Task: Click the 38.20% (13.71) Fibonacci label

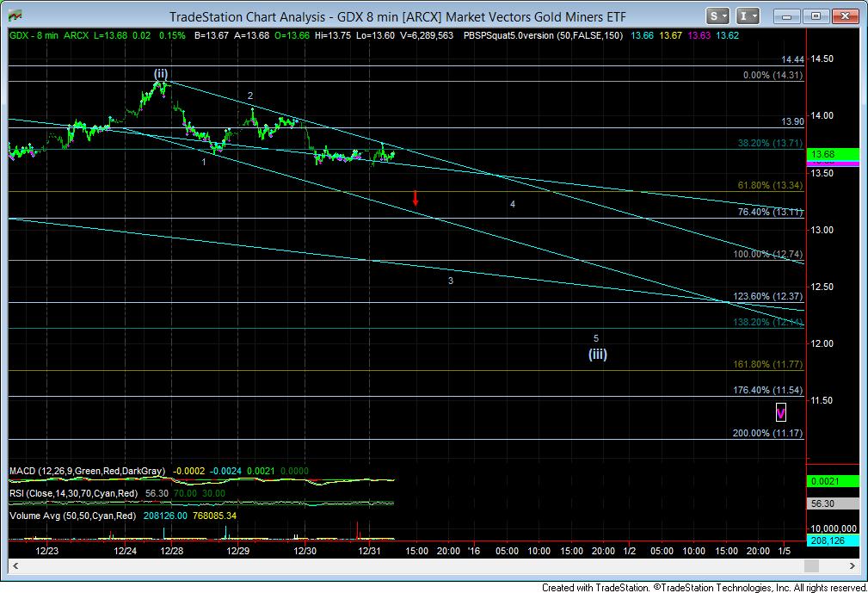Action: coord(770,143)
